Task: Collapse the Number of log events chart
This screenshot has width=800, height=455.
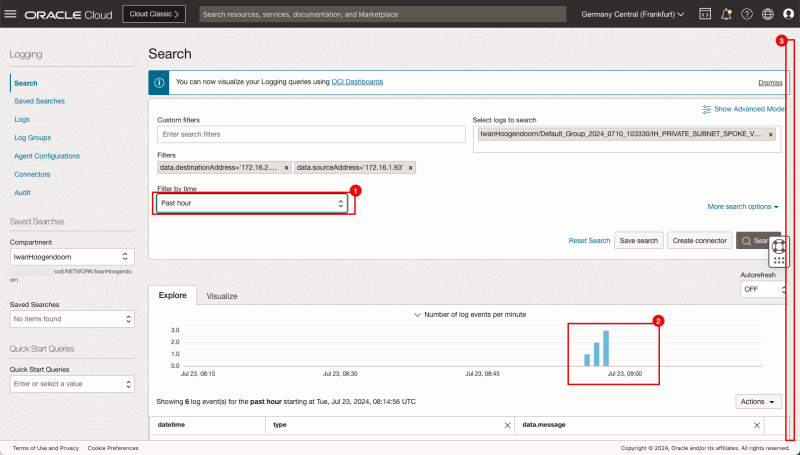Action: (x=417, y=314)
